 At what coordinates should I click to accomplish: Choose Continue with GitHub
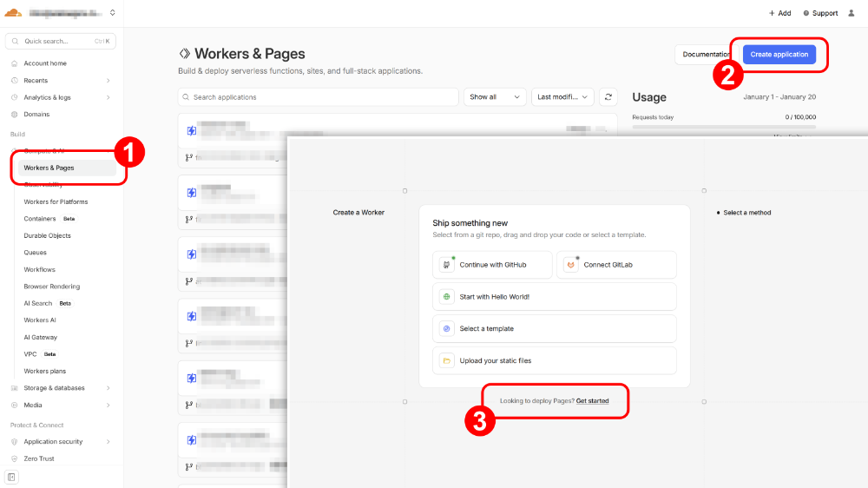(492, 265)
